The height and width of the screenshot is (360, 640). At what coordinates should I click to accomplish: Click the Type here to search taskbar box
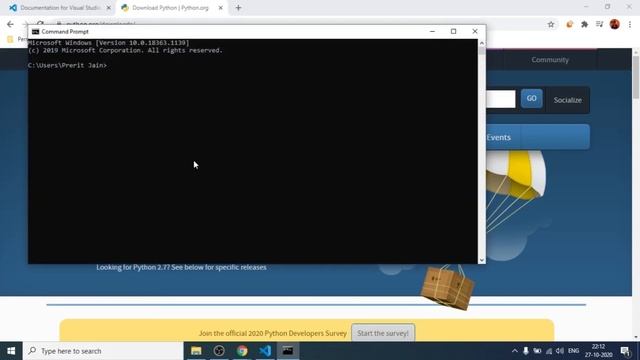pos(103,351)
